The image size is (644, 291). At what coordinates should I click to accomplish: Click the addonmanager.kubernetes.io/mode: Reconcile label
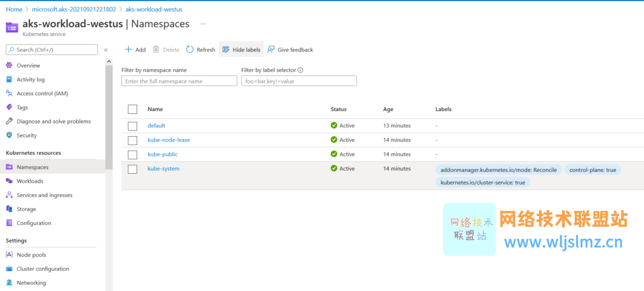point(499,169)
